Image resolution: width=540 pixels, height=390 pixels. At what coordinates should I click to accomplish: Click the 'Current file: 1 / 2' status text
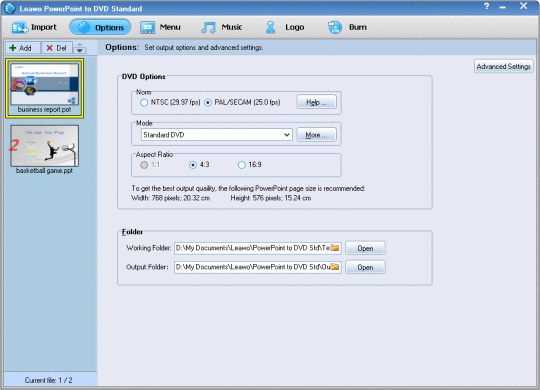tap(49, 380)
